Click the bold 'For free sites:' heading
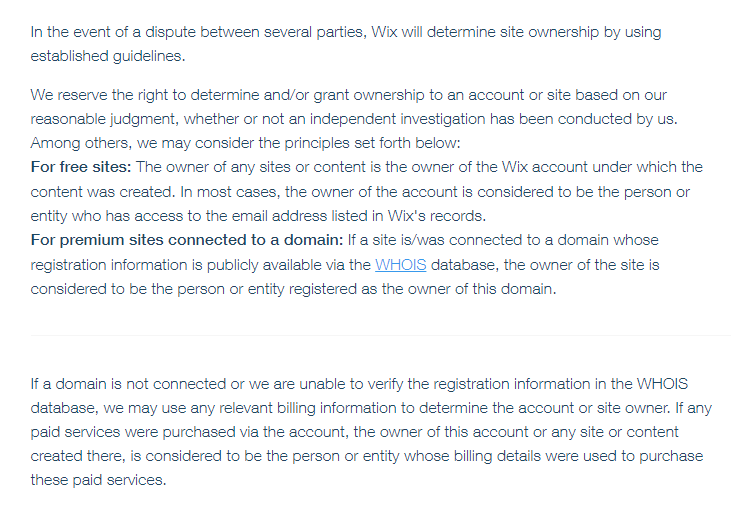 81,167
